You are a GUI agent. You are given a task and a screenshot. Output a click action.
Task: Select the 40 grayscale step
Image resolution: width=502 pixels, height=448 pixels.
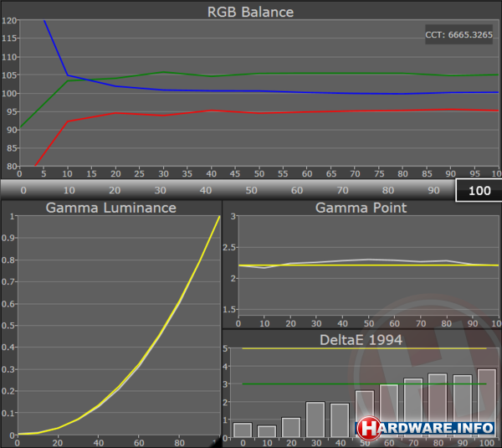coord(205,190)
